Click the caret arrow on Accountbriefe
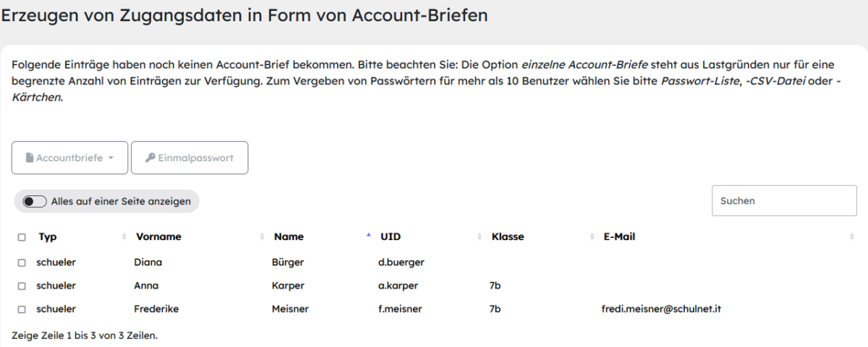 pyautogui.click(x=111, y=158)
